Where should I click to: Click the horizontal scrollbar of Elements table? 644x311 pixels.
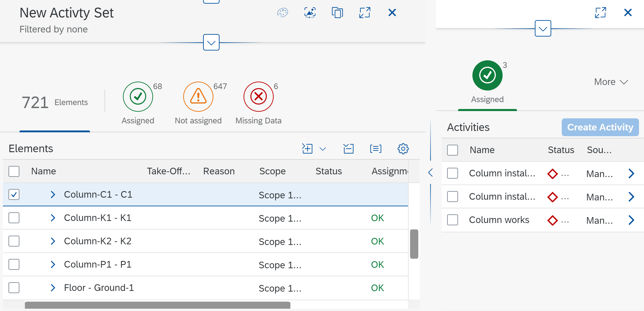click(157, 305)
